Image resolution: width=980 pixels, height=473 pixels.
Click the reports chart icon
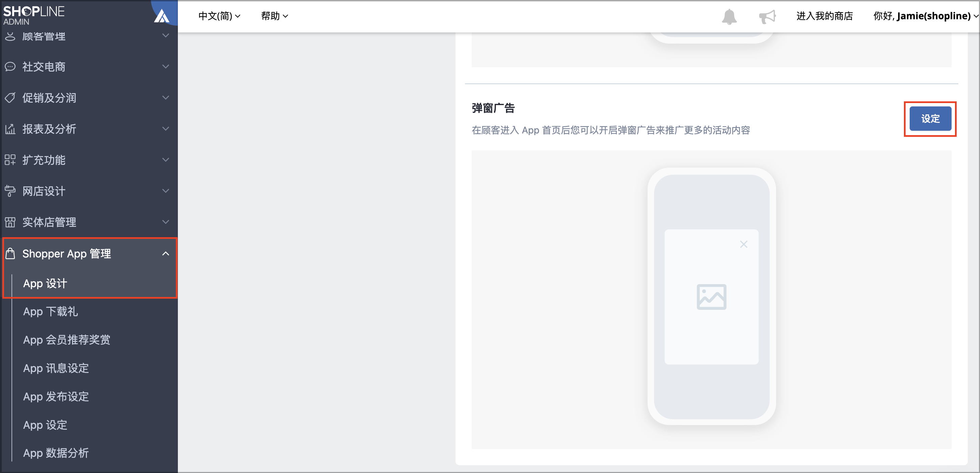(x=10, y=129)
